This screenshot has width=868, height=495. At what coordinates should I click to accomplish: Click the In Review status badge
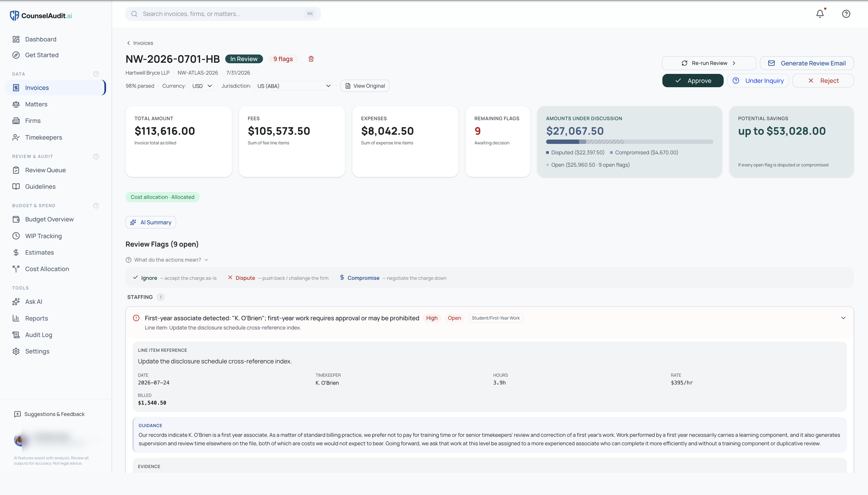(244, 59)
